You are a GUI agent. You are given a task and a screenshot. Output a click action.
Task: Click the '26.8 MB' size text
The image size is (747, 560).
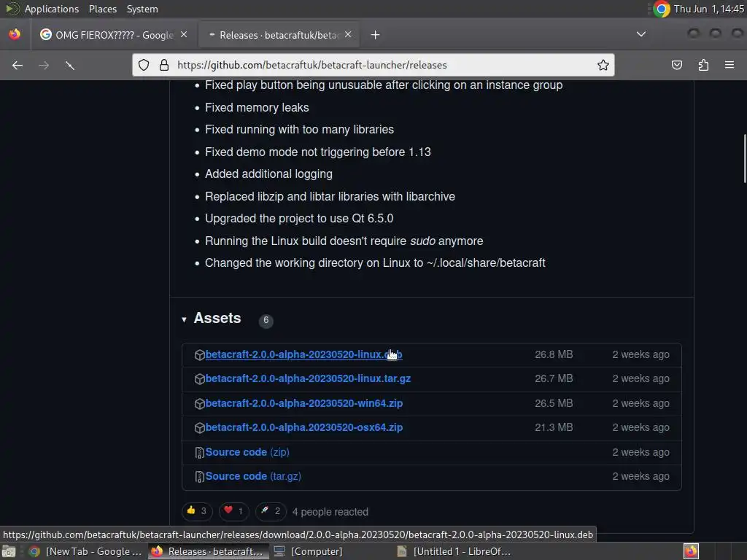(x=554, y=355)
